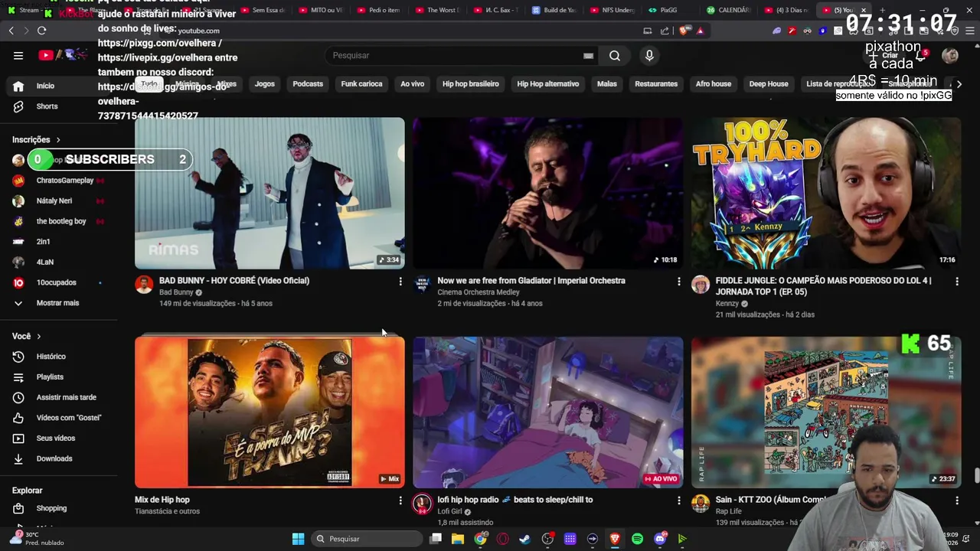Open File Explorer from the taskbar
Image resolution: width=980 pixels, height=551 pixels.
pos(457,539)
